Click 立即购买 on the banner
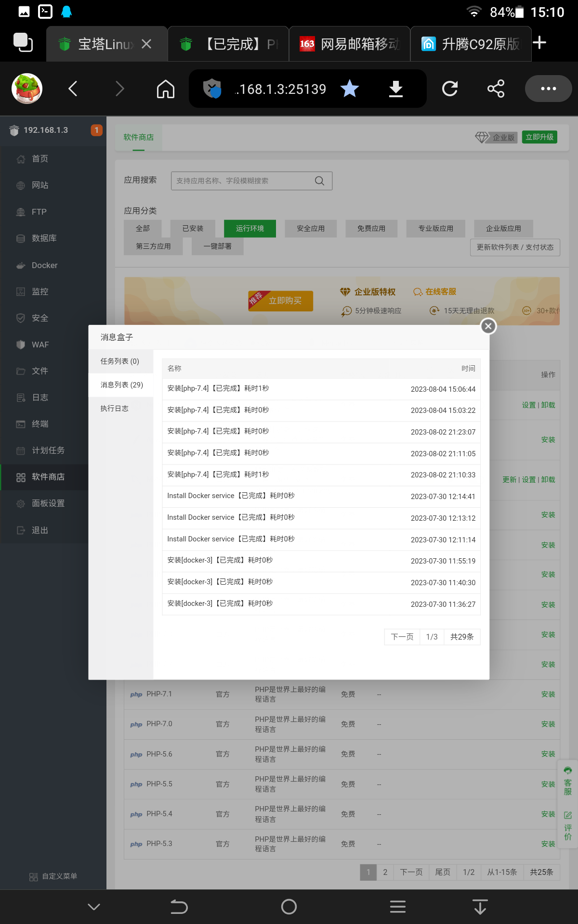578x924 pixels. [281, 301]
